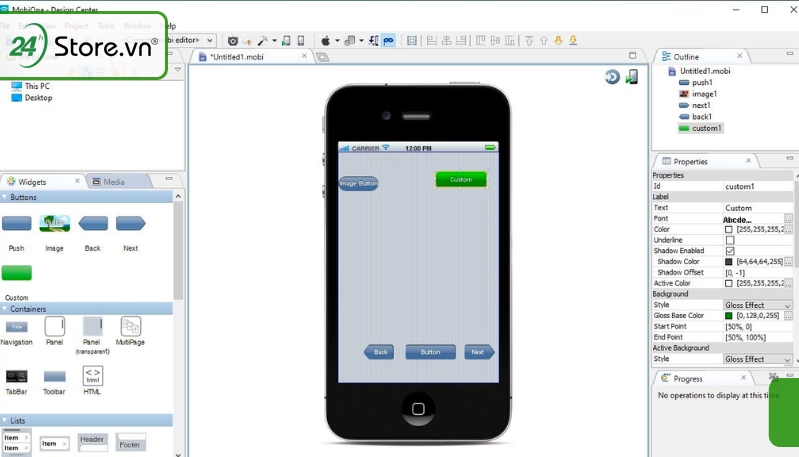Image resolution: width=799 pixels, height=457 pixels.
Task: Click the Shadow Color ellipsis button
Action: [788, 262]
